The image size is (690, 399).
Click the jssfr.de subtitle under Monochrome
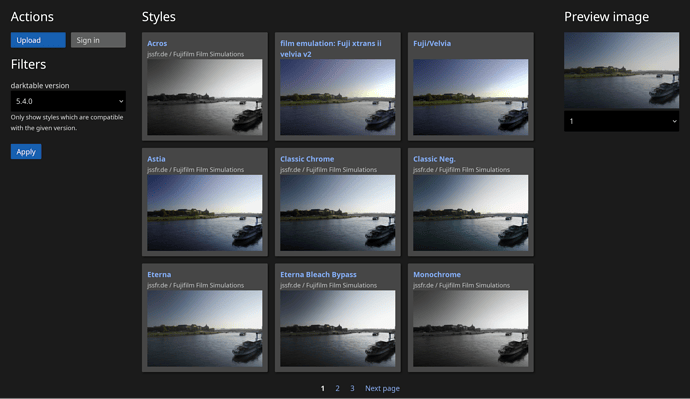(461, 286)
